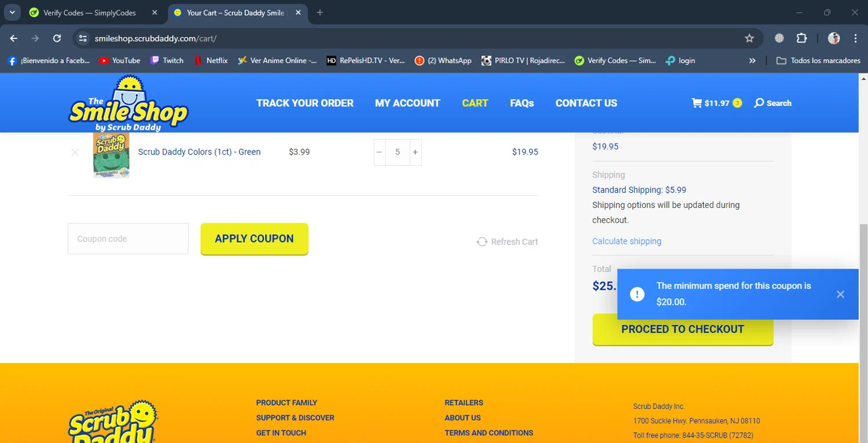View site information icon in address bar
868x443 pixels.
click(83, 38)
